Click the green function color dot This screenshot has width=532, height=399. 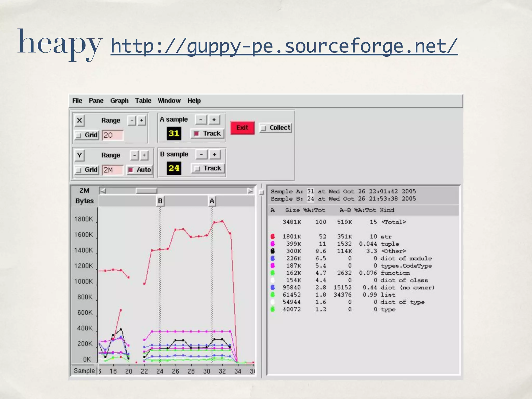pyautogui.click(x=272, y=273)
